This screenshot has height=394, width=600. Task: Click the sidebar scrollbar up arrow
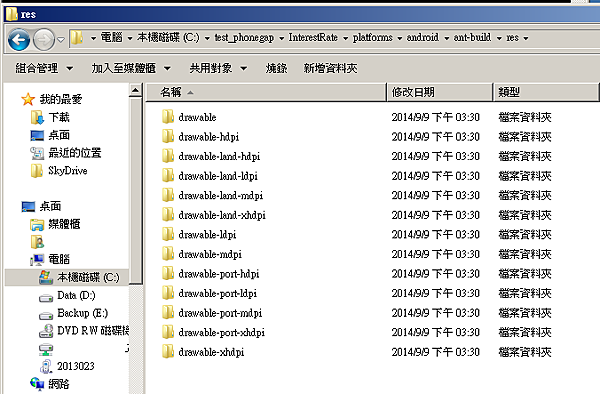coord(135,91)
